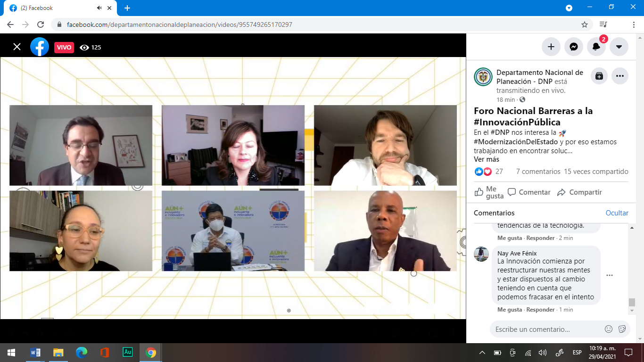Viewport: 644px width, 362px height.
Task: Close the live video viewer
Action: (x=17, y=47)
